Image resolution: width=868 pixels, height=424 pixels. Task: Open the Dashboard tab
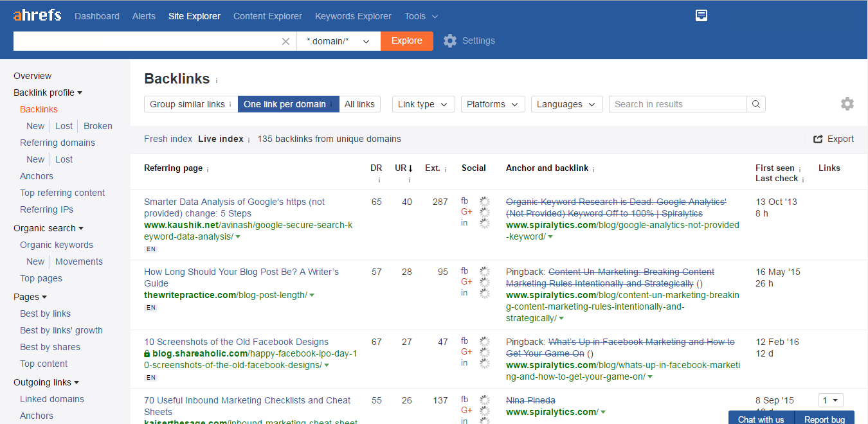pyautogui.click(x=97, y=16)
